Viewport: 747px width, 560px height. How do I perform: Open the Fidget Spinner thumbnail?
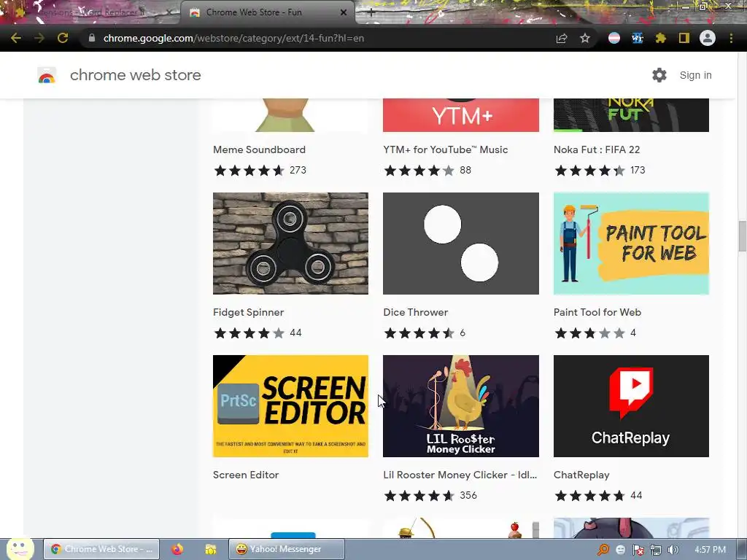[290, 244]
